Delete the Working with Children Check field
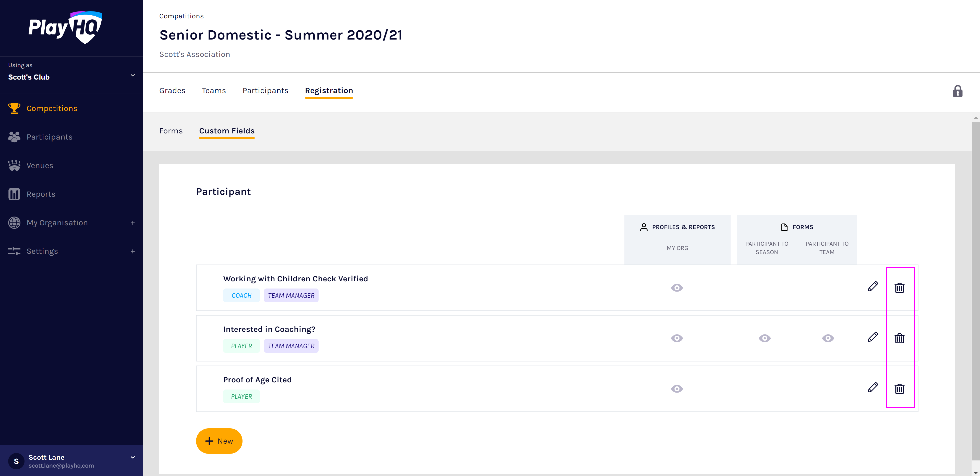 [899, 288]
